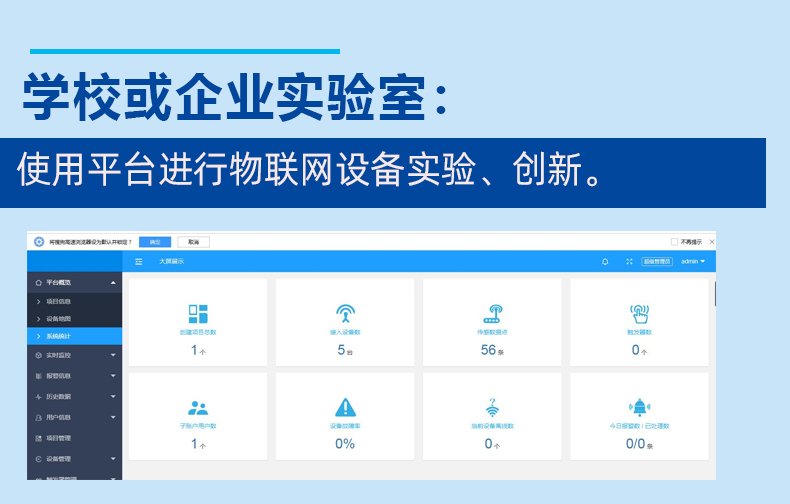Click the 超级管理员 role badge

657,262
